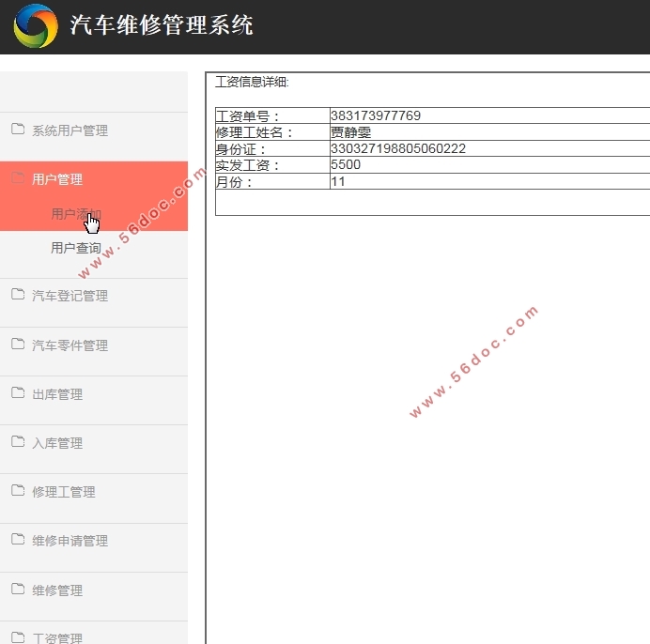Image resolution: width=650 pixels, height=644 pixels.
Task: Open the 用户查询 submenu item
Action: point(75,249)
